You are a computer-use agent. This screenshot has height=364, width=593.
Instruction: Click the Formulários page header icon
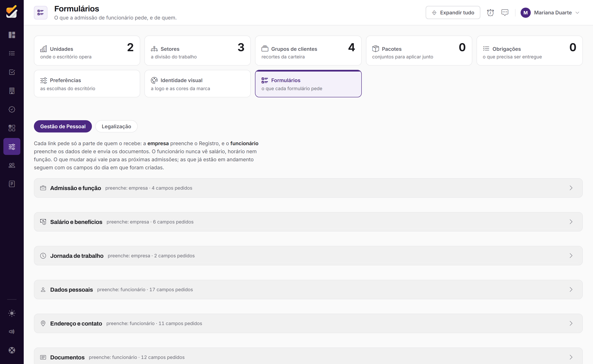point(41,12)
